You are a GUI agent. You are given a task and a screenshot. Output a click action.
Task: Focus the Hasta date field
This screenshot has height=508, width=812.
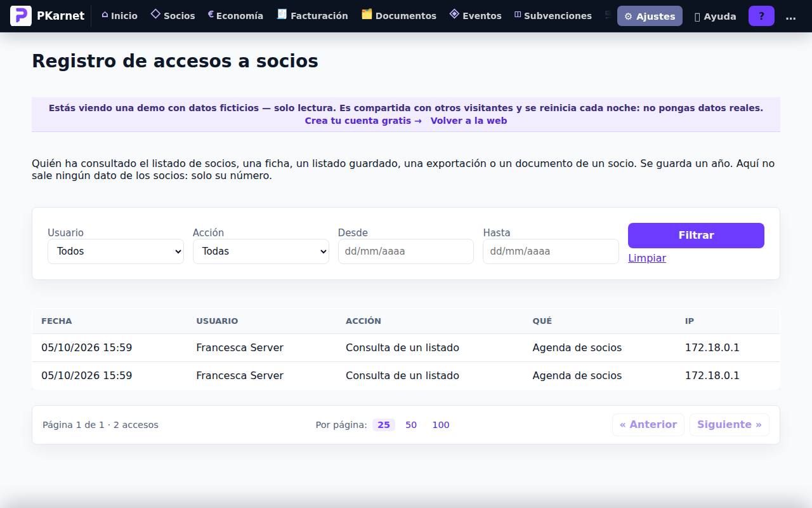tap(551, 251)
